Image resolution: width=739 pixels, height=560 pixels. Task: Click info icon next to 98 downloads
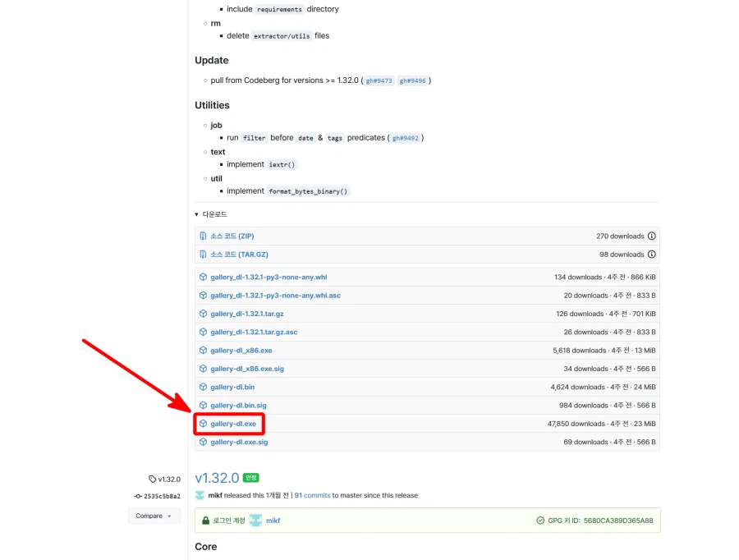tap(651, 255)
